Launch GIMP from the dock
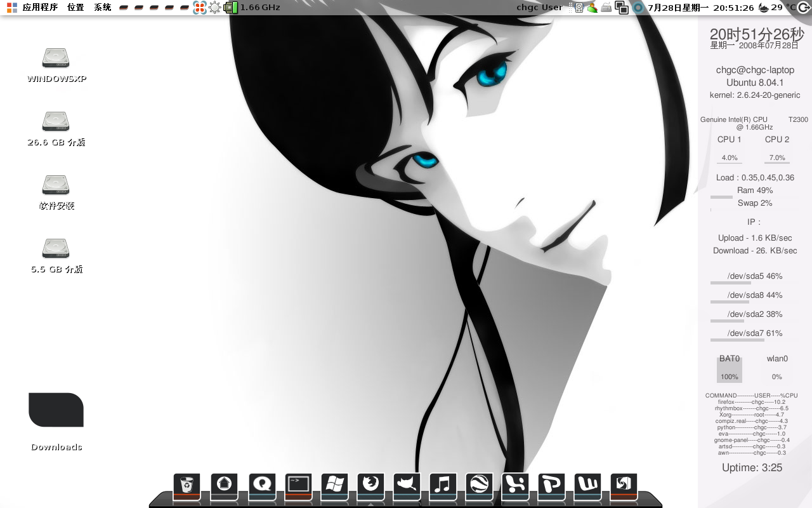 (407, 486)
